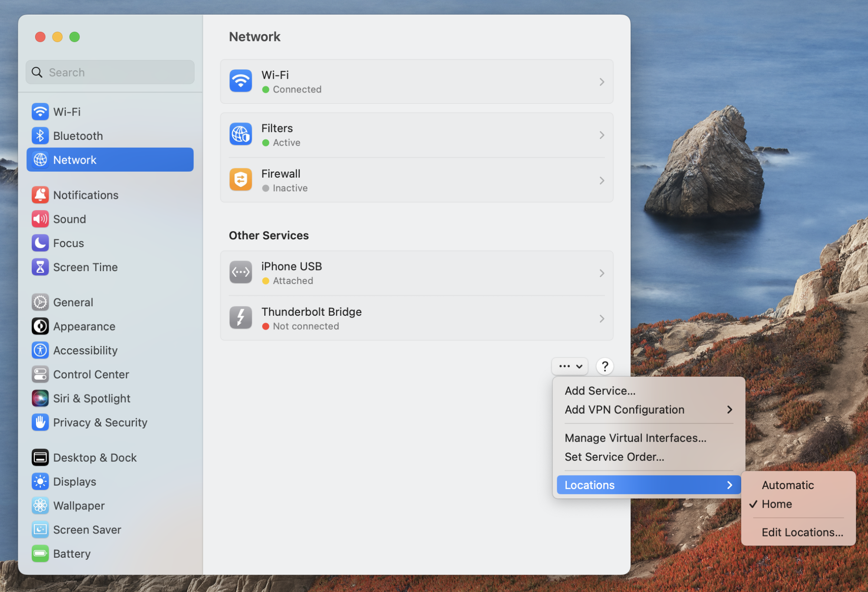The width and height of the screenshot is (868, 592).
Task: Click the Sound speaker icon
Action: click(40, 219)
